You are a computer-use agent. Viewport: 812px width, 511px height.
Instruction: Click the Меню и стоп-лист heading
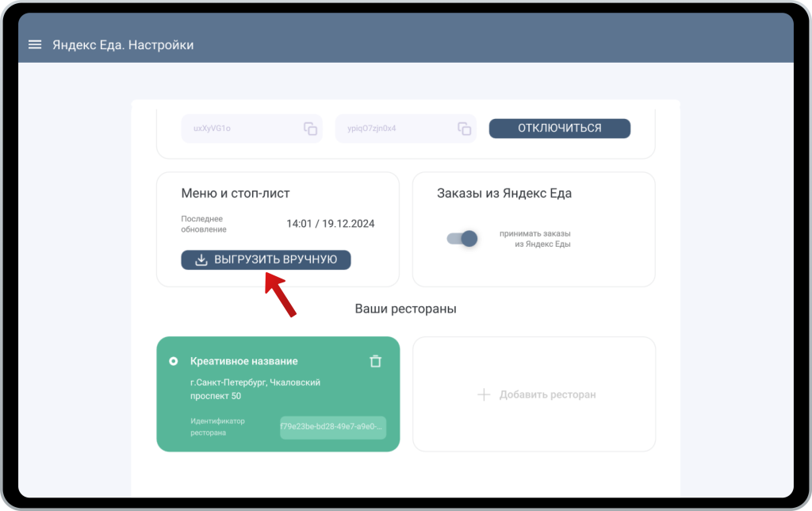click(236, 194)
